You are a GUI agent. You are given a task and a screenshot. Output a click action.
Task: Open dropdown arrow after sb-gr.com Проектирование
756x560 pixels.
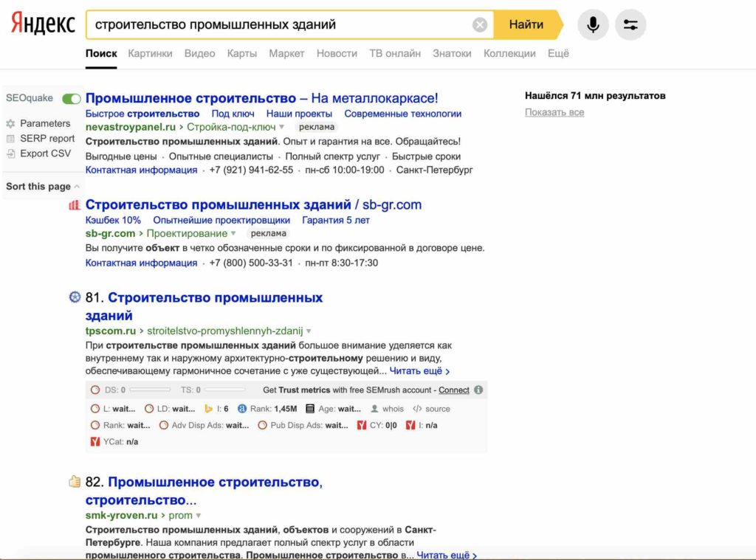[x=233, y=234]
